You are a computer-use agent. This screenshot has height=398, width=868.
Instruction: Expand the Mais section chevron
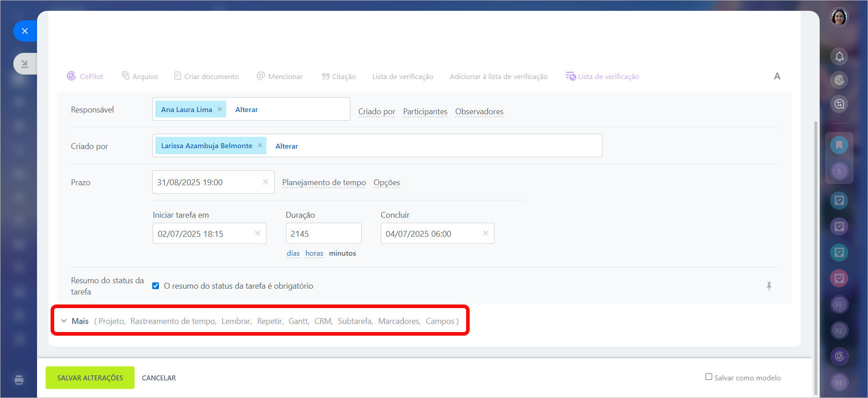click(x=64, y=321)
